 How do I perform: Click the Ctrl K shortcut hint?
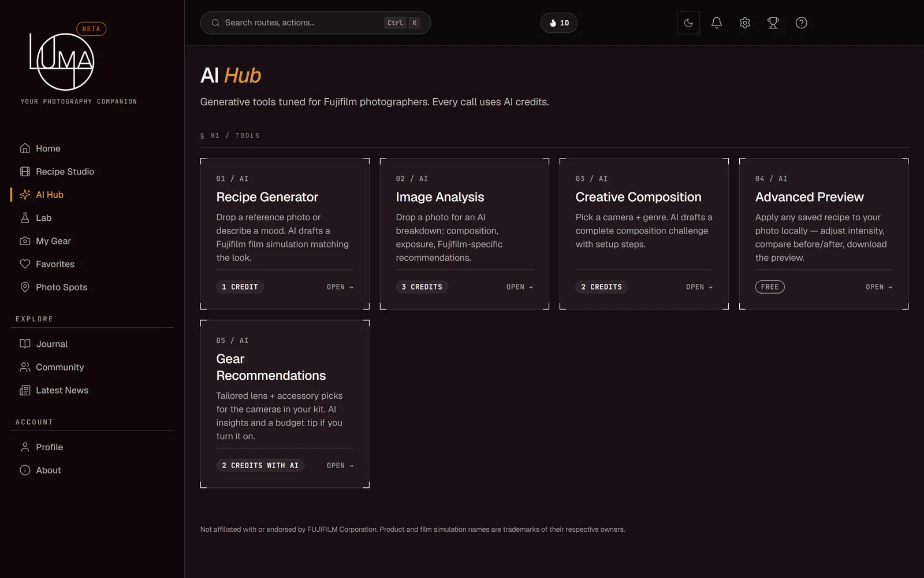(403, 23)
